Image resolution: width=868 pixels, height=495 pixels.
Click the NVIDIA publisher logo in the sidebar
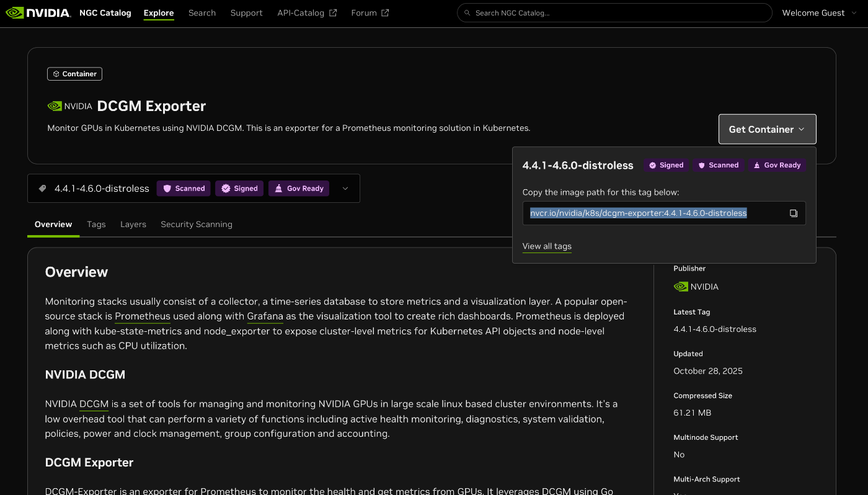coord(680,287)
